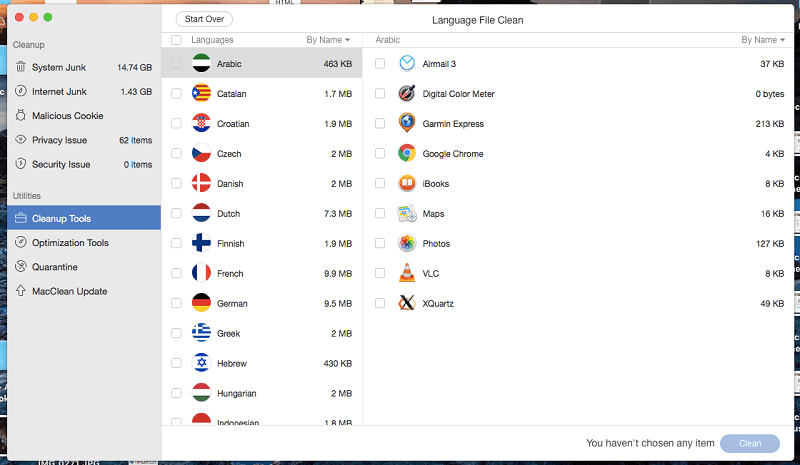
Task: Open the Optimization Tools section
Action: pos(84,242)
